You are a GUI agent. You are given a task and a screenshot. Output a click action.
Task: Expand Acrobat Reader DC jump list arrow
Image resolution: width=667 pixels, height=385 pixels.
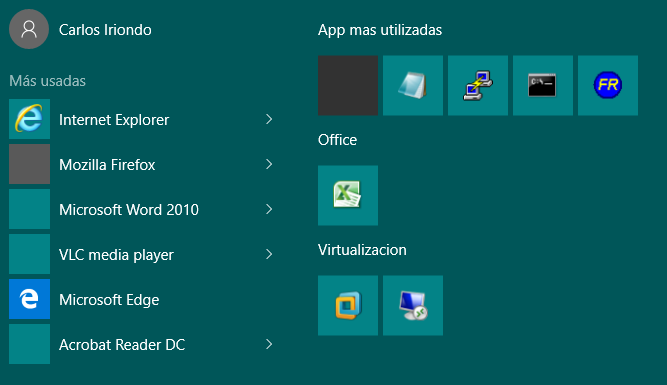[269, 344]
